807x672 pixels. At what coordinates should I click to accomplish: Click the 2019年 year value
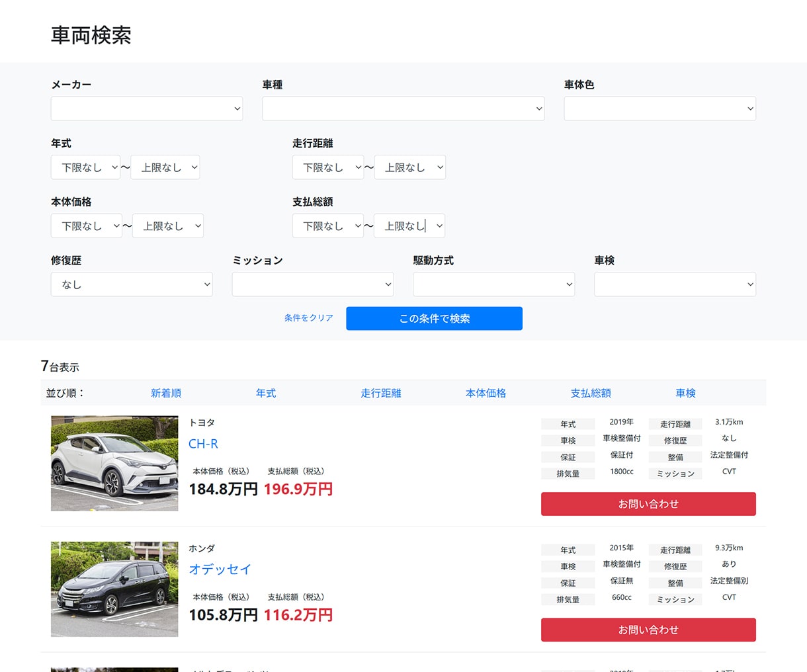tap(622, 422)
